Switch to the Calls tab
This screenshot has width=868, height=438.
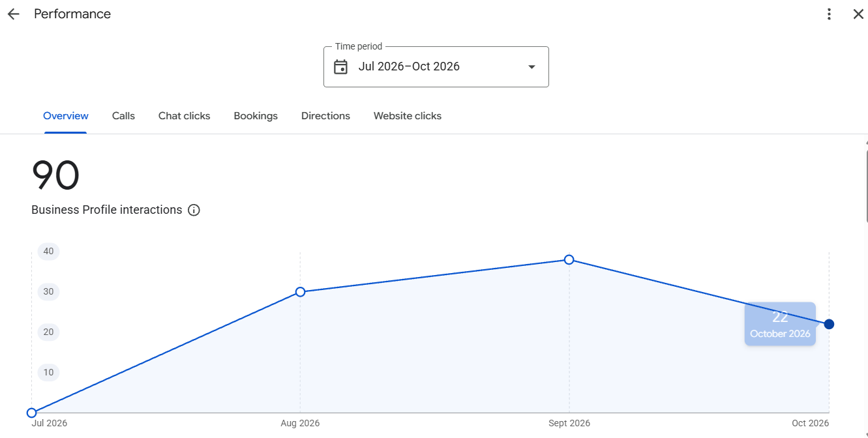click(x=123, y=116)
